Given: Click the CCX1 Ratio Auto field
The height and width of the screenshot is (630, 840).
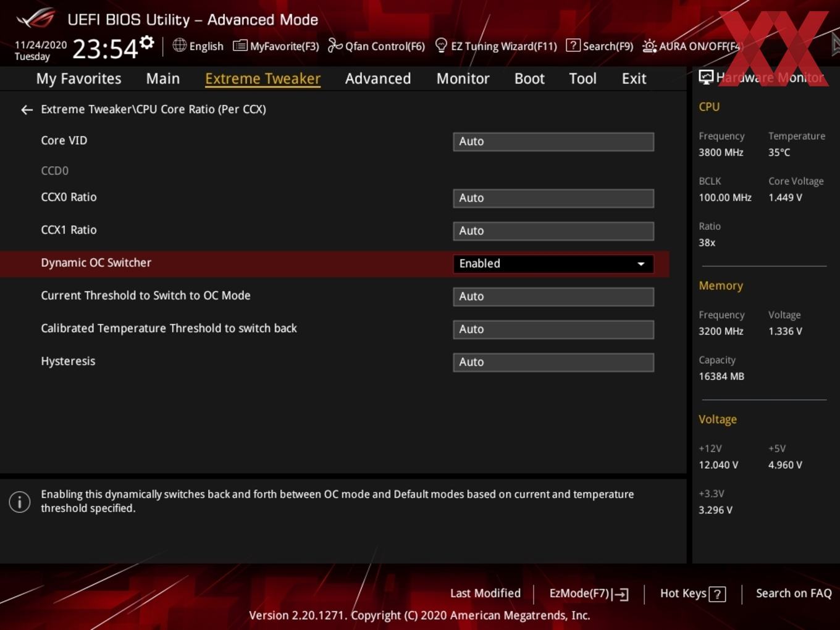Looking at the screenshot, I should pyautogui.click(x=553, y=231).
